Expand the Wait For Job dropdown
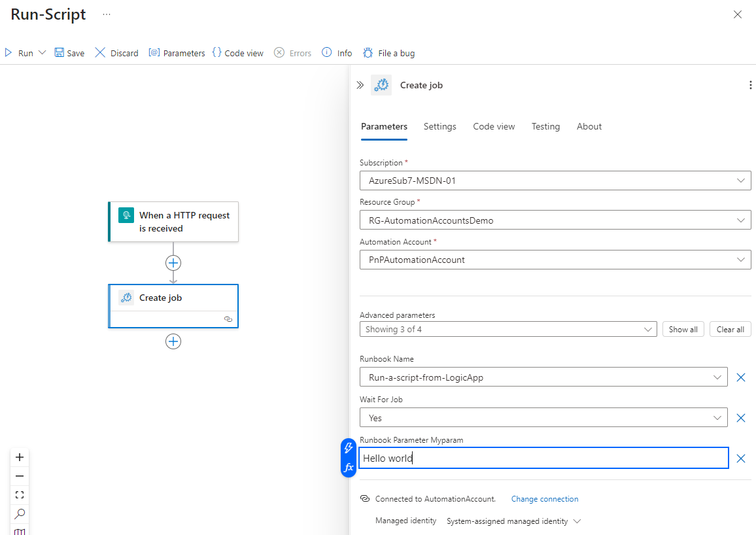 point(717,418)
